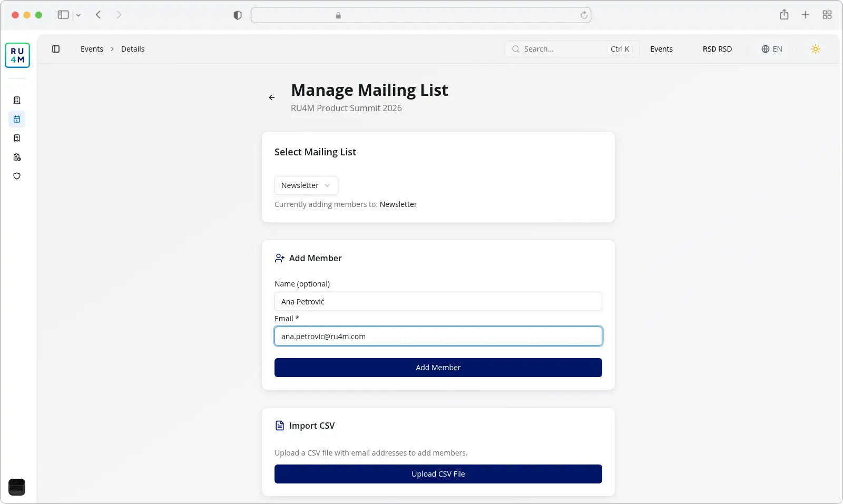
Task: Toggle the browser sidebar button
Action: 63,15
